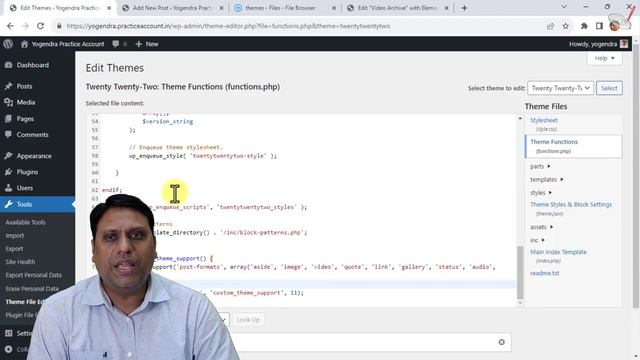The height and width of the screenshot is (360, 640).
Task: Switch to 'Edit Video Archive with Elementor' tab
Action: tap(397, 8)
